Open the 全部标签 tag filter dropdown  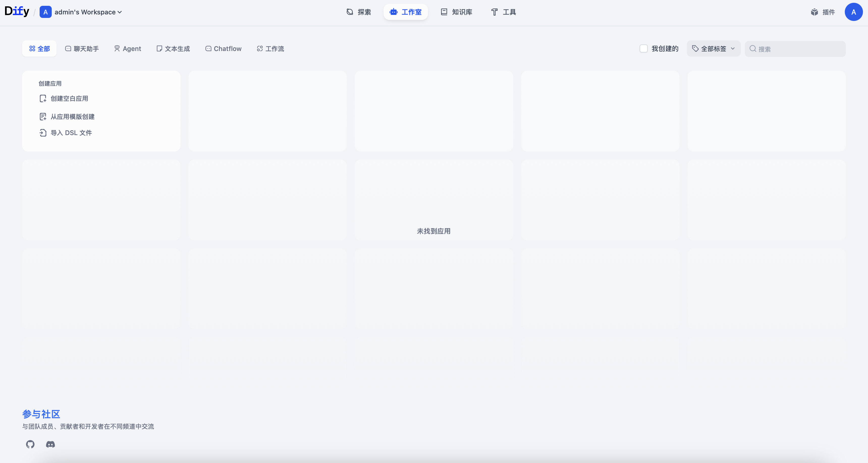[713, 48]
